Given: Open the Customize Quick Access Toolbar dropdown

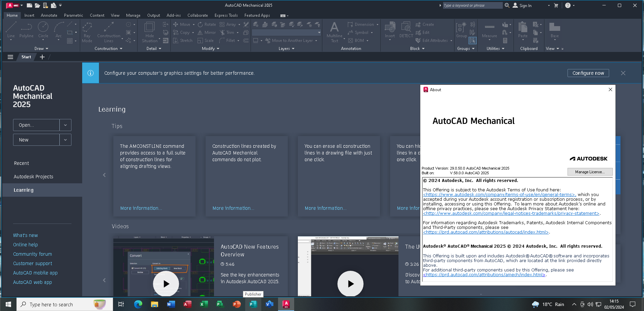Looking at the screenshot, I should click(x=60, y=5).
